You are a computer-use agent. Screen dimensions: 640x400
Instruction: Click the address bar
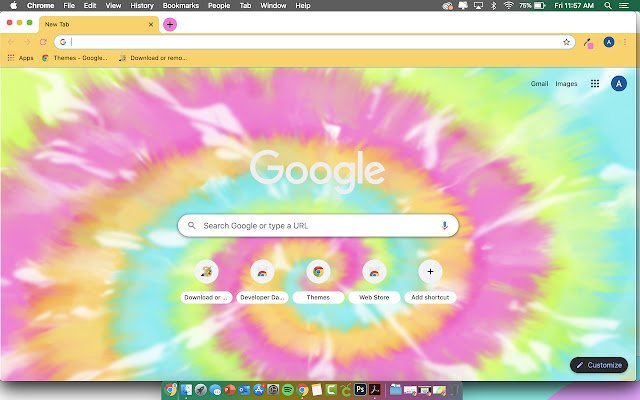(314, 42)
